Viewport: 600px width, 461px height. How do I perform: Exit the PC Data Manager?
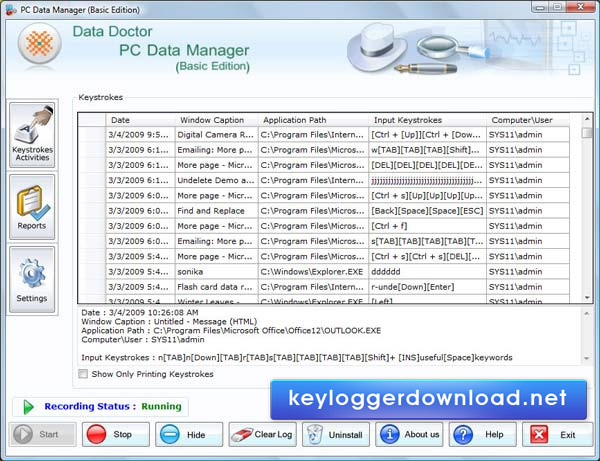(556, 434)
